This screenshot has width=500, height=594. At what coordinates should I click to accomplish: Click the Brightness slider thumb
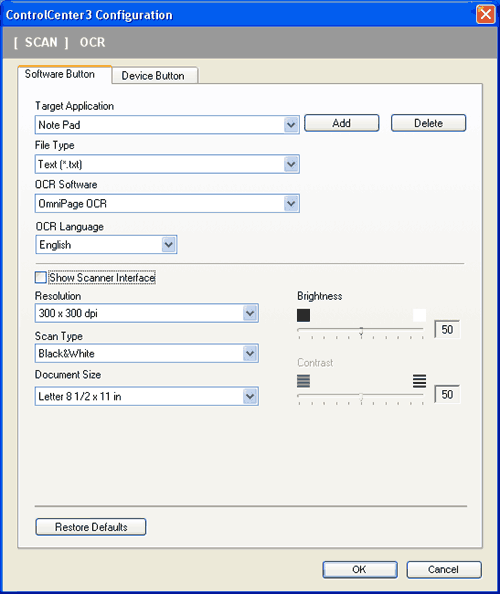click(361, 331)
